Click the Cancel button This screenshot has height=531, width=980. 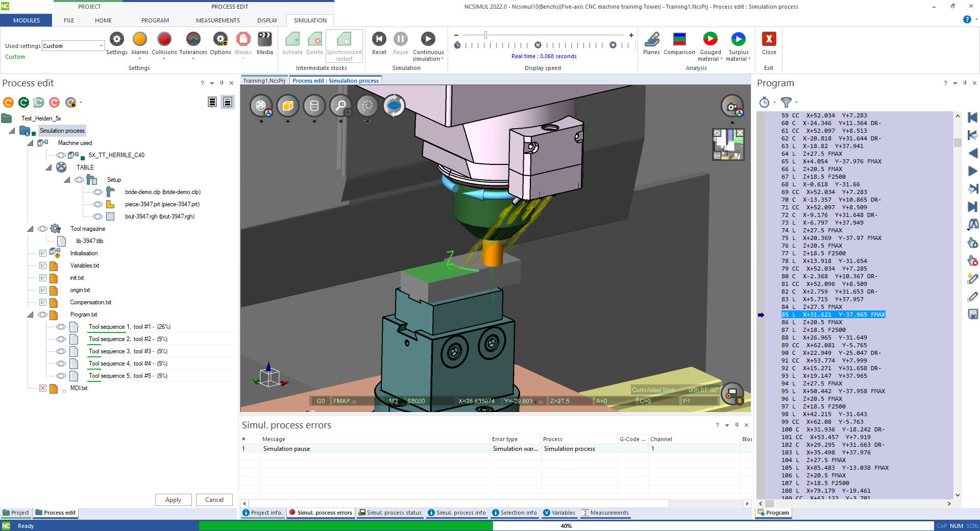point(214,500)
